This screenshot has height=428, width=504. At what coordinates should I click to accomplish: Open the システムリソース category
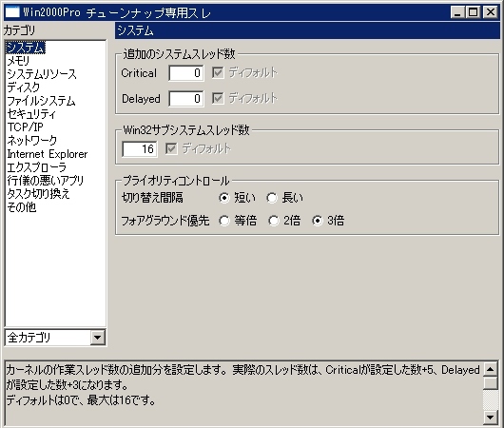(42, 74)
